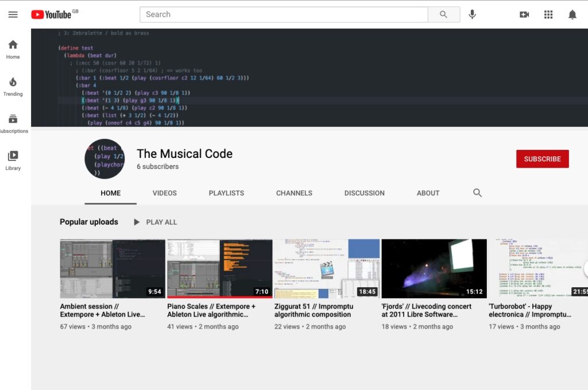Click title 'Ziggurat 51 // Impromptu algorithmic composition'
The image size is (588, 390).
tap(314, 311)
